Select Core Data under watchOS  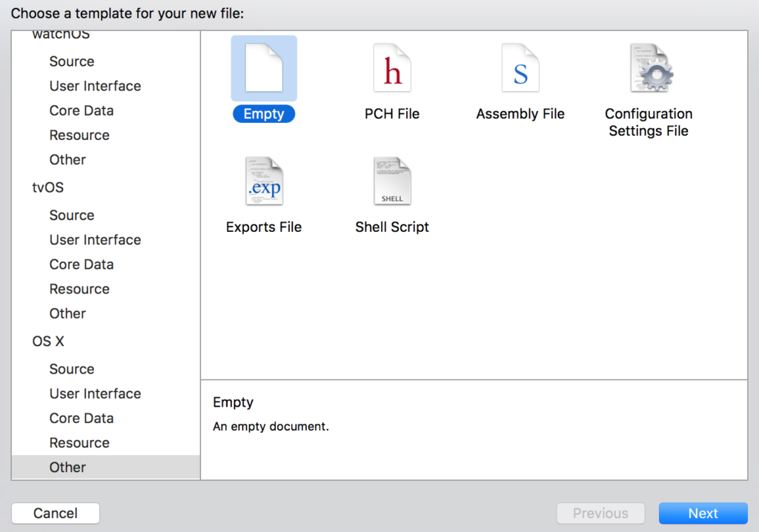pos(82,110)
